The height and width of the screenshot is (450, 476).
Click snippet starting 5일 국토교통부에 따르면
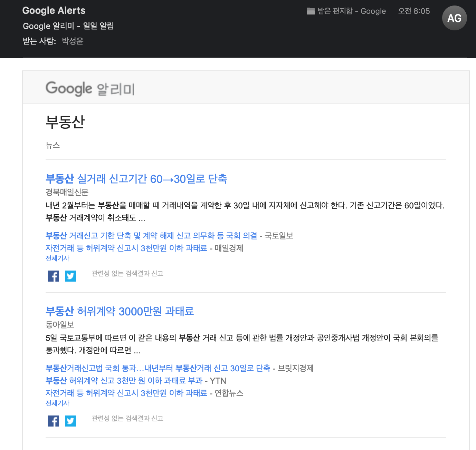tap(242, 344)
